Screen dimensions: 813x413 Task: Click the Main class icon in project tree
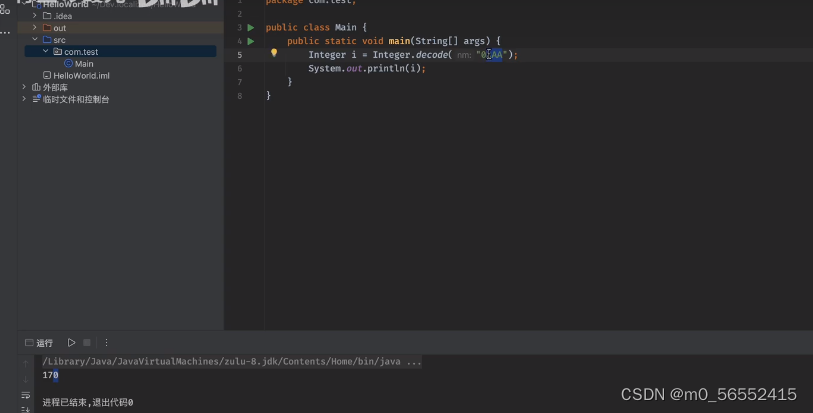coord(68,63)
